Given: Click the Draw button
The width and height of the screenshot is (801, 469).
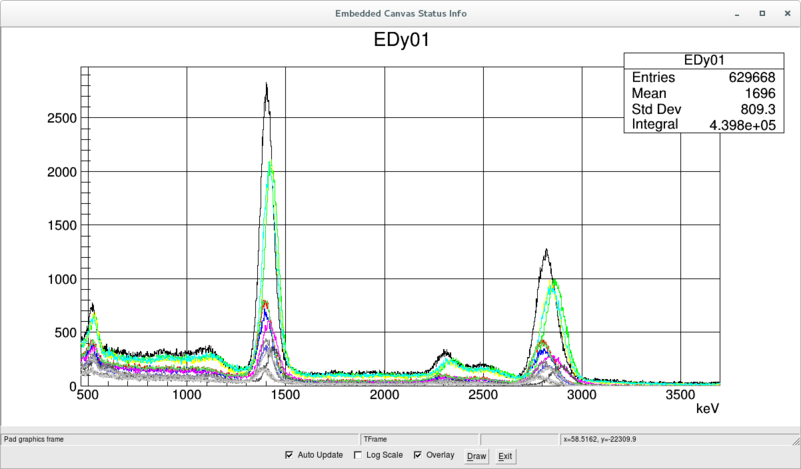Looking at the screenshot, I should pyautogui.click(x=477, y=456).
